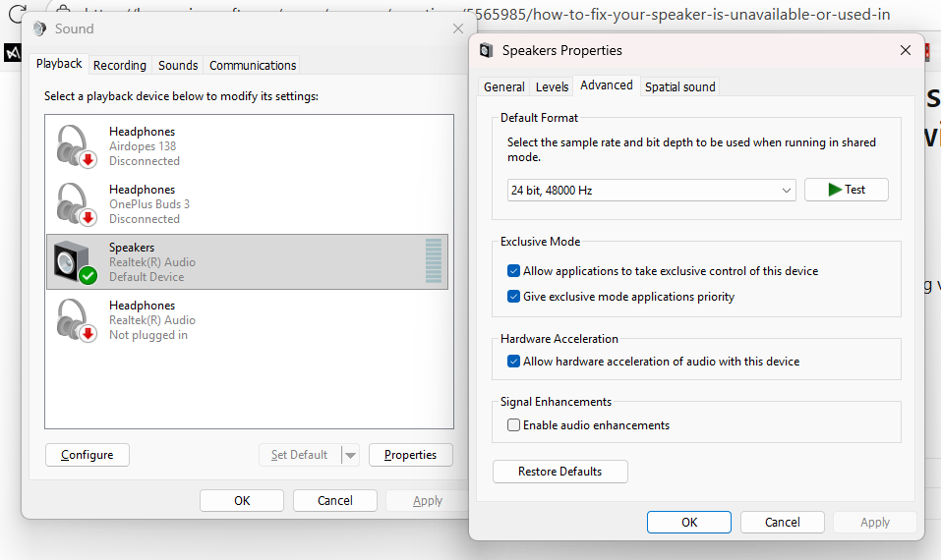
Task: Click the Speakers Properties title bar icon
Action: [x=486, y=50]
